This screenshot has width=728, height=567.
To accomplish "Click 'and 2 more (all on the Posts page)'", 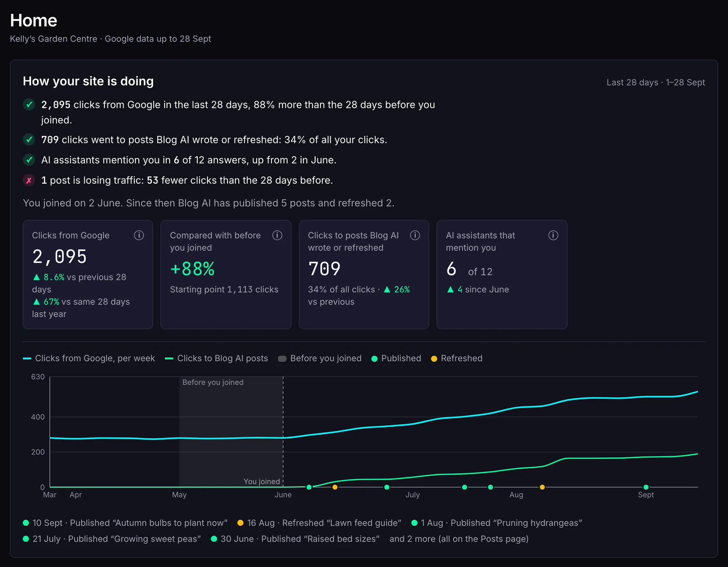I will click(459, 539).
